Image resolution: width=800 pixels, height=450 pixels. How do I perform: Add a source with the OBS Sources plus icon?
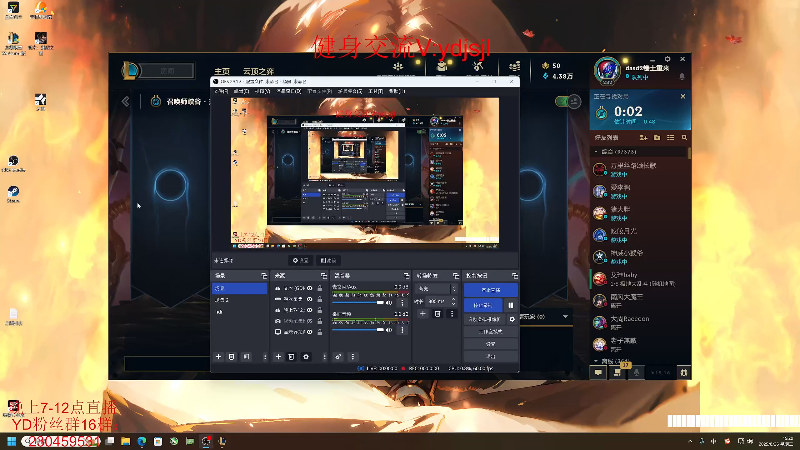(278, 357)
